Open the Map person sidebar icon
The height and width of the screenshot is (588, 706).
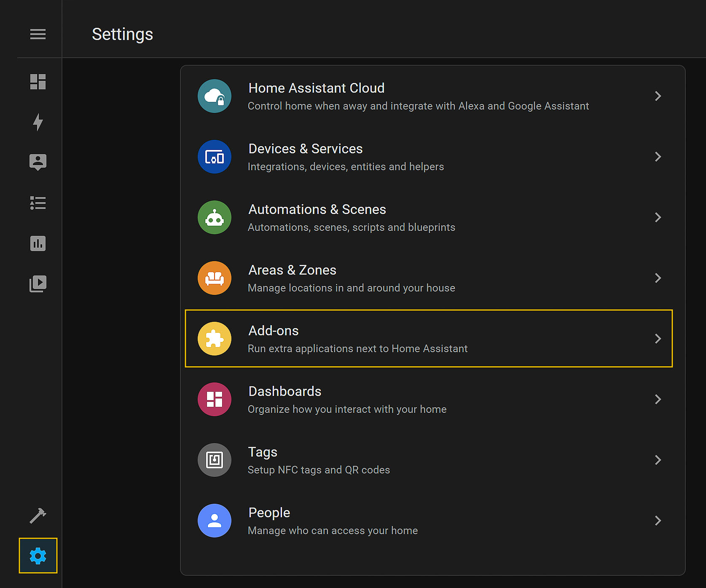[x=38, y=162]
